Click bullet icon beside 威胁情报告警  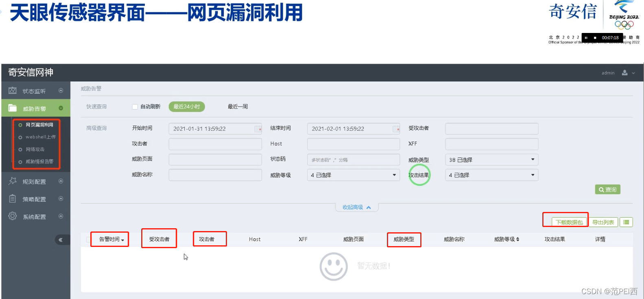click(x=20, y=162)
